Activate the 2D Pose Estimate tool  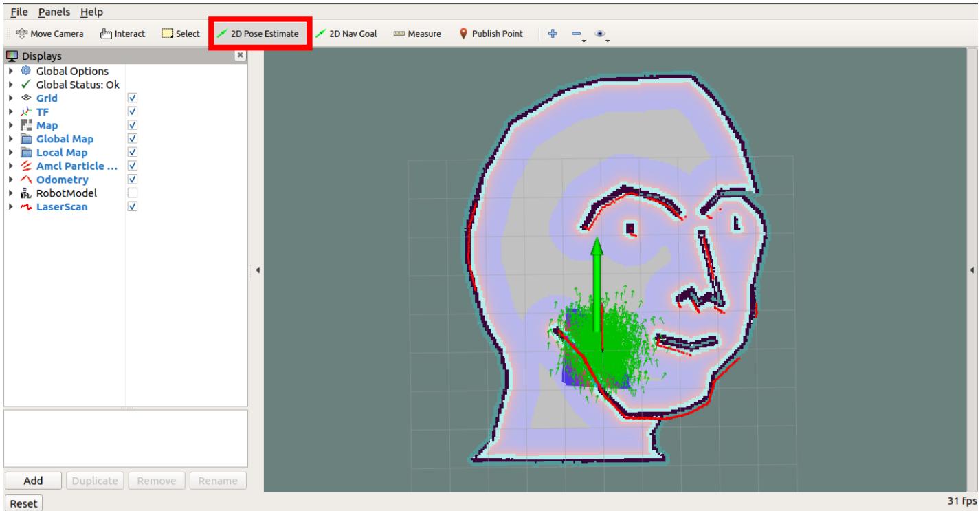(260, 34)
